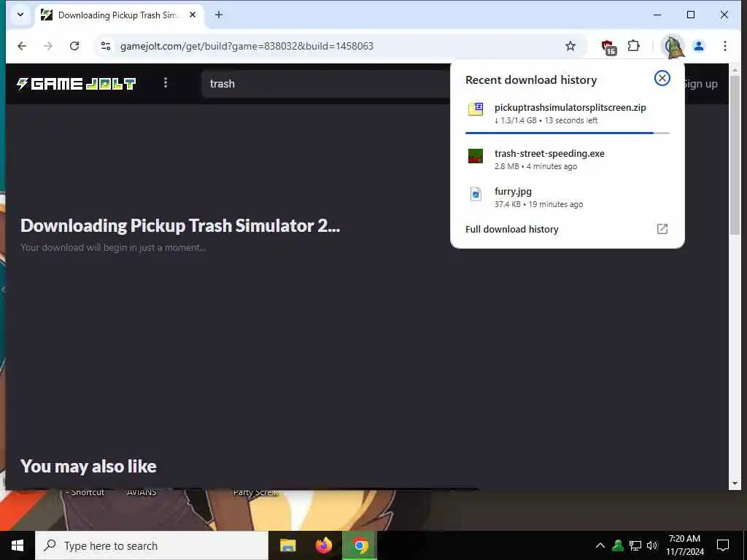Click the scrollbar up arrow
Screen dimensions: 747x560
tap(735, 69)
